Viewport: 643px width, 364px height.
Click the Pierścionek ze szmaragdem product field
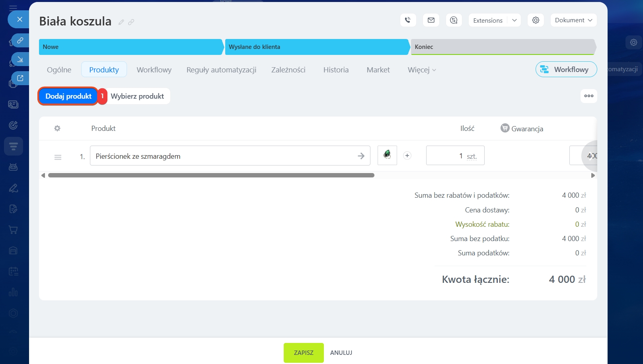223,156
